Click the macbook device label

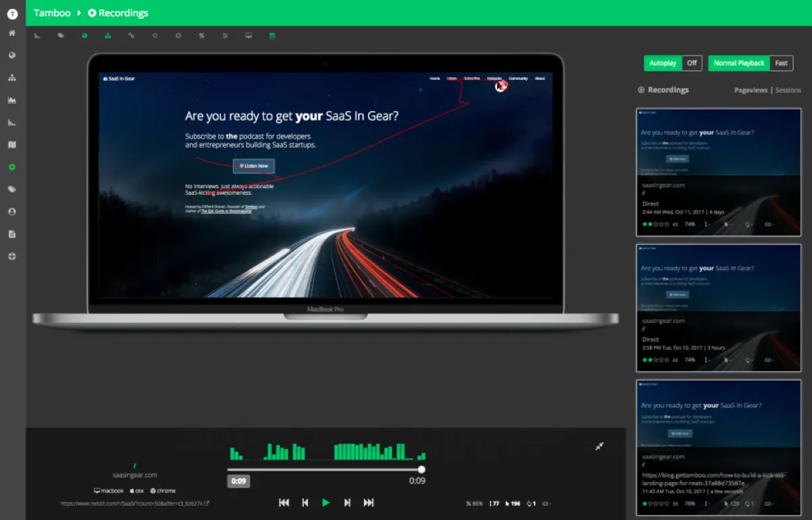(109, 491)
